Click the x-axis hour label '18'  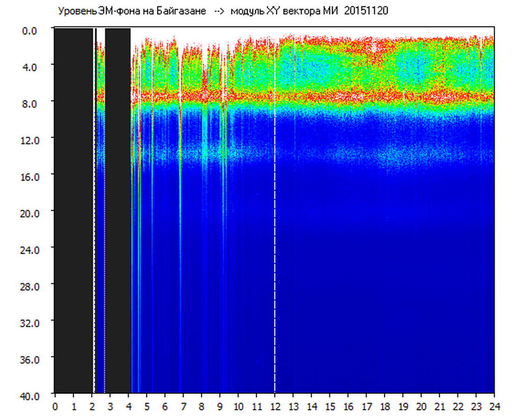[384, 406]
